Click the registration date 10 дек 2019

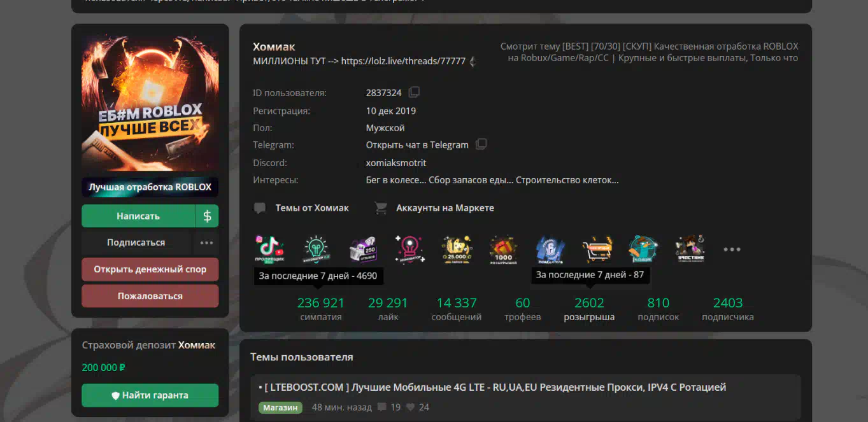coord(391,111)
